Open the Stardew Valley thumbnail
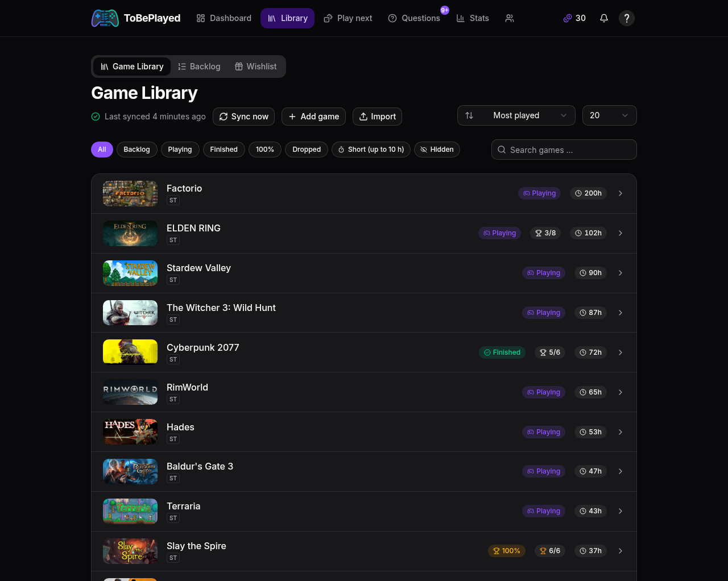The image size is (728, 581). click(x=130, y=273)
